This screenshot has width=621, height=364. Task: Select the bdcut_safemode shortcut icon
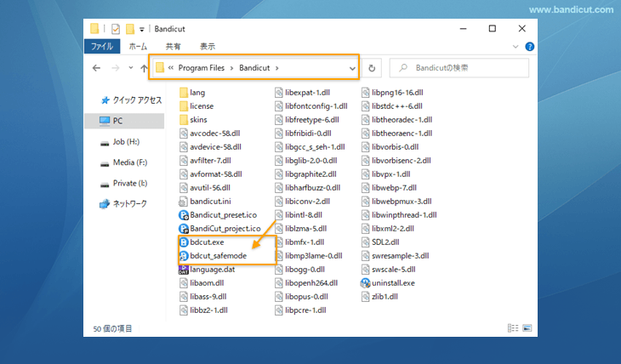[184, 256]
